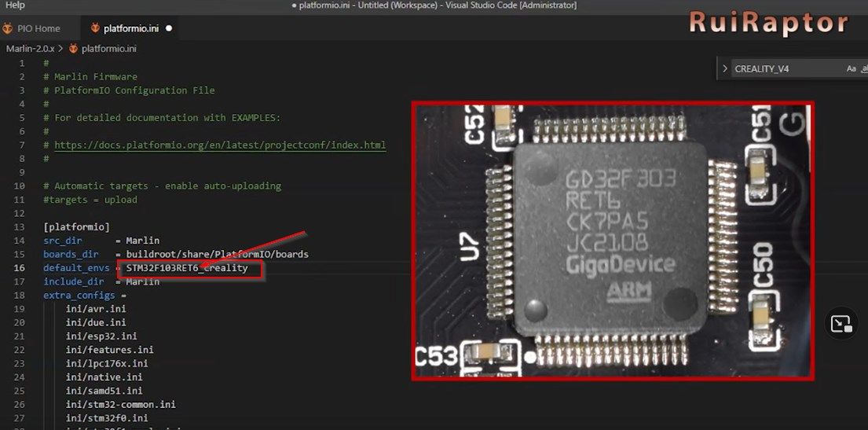This screenshot has width=868, height=430.
Task: Click the ini/features.ini entry
Action: pyautogui.click(x=110, y=350)
